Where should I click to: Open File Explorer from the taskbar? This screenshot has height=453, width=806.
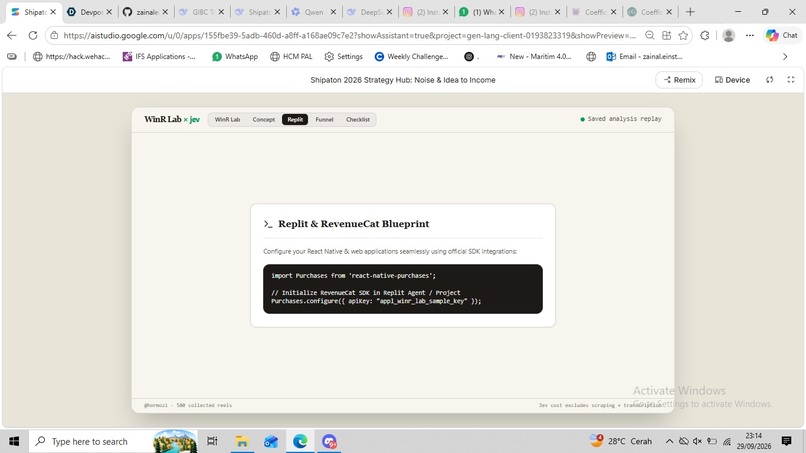click(242, 441)
